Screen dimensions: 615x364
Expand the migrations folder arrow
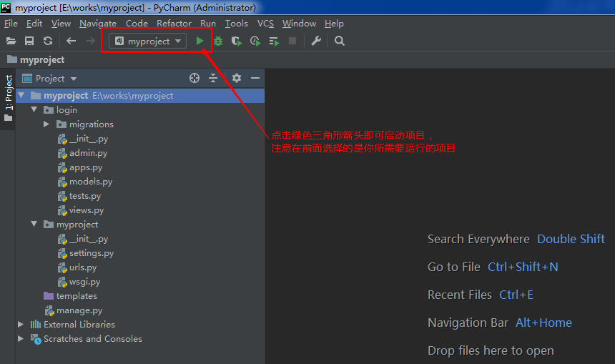click(46, 124)
